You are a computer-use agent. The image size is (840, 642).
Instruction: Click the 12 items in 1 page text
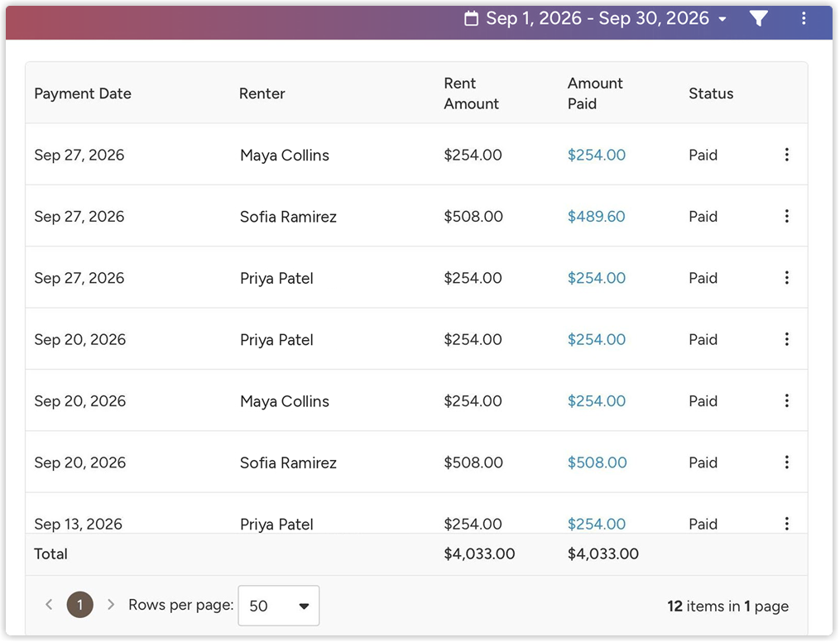click(x=728, y=606)
